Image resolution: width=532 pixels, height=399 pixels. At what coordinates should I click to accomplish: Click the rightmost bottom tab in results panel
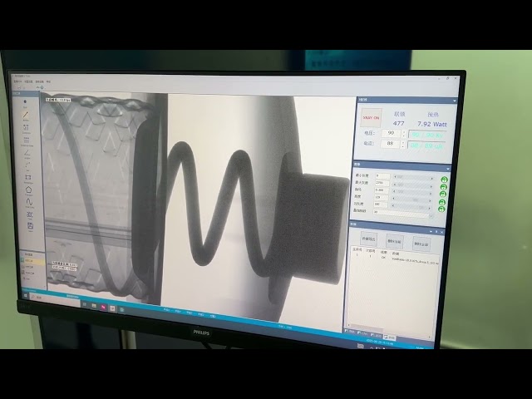click(x=390, y=337)
